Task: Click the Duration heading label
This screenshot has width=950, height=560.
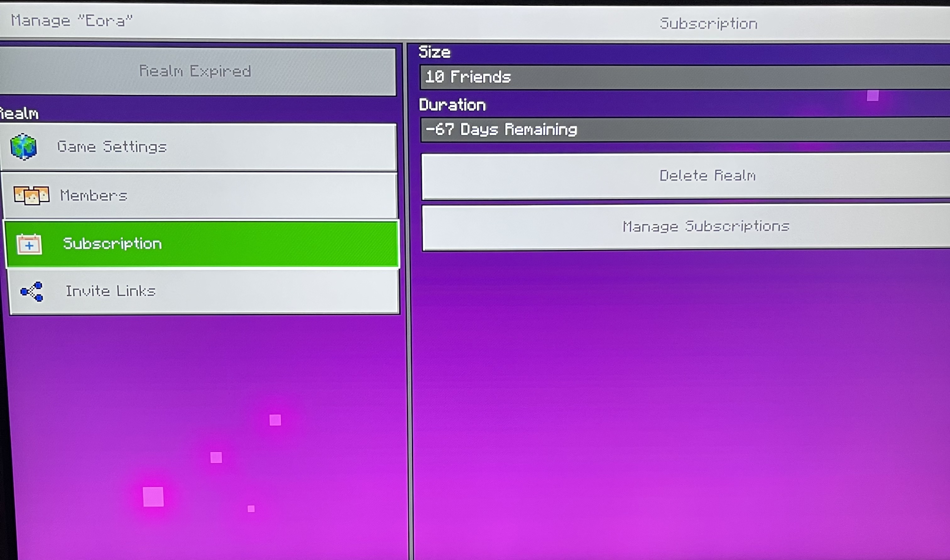Action: 452,105
